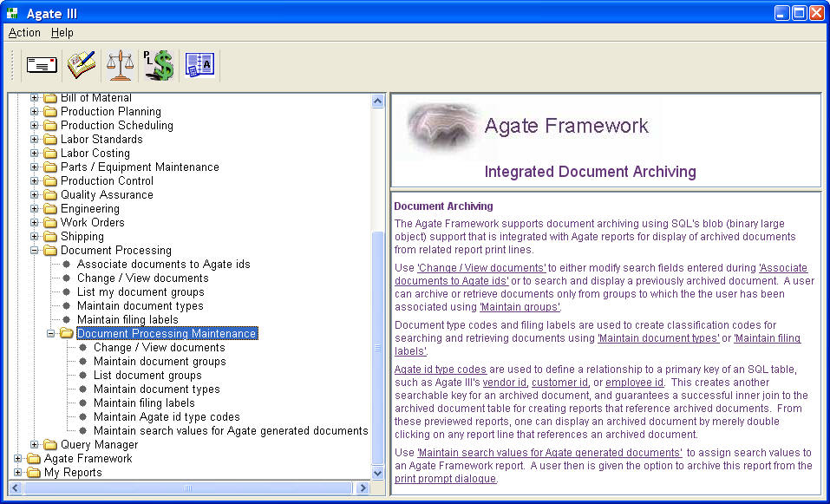Open 'Maintain search values for Agate generated documents' link
This screenshot has width=830, height=504.
coord(550,453)
